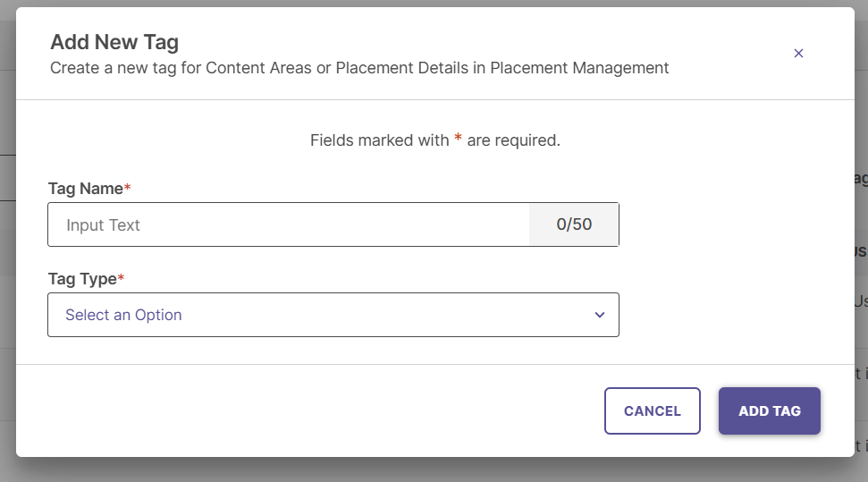868x482 pixels.
Task: Open the Tag Type dropdown
Action: click(x=333, y=315)
